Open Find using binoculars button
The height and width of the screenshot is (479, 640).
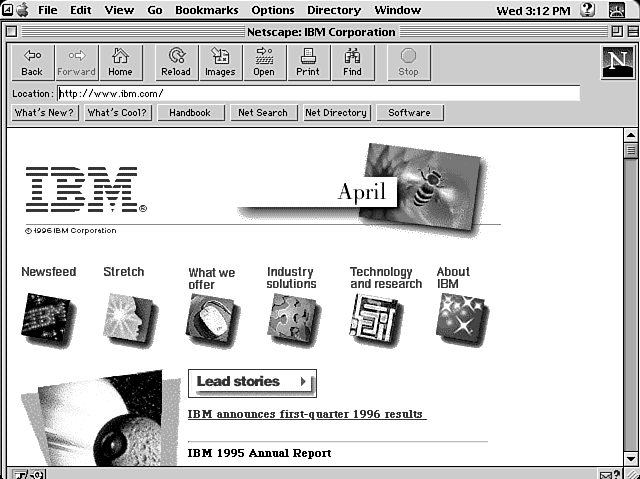point(352,62)
